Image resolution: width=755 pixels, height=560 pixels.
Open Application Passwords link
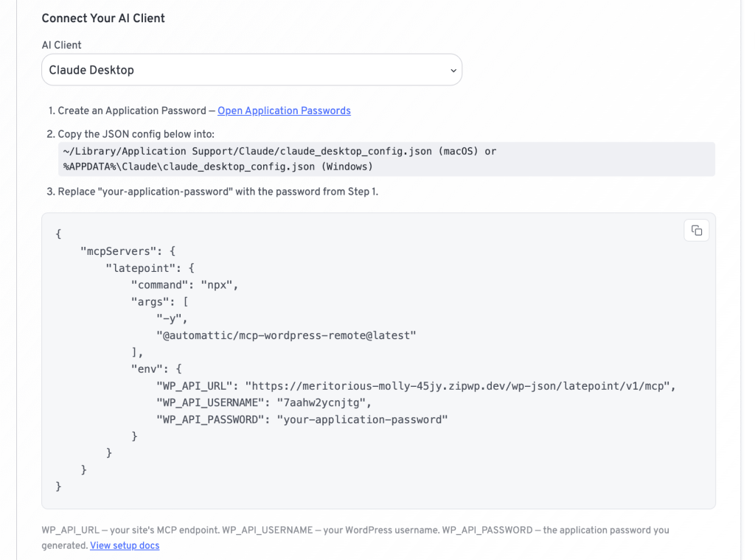coord(284,111)
